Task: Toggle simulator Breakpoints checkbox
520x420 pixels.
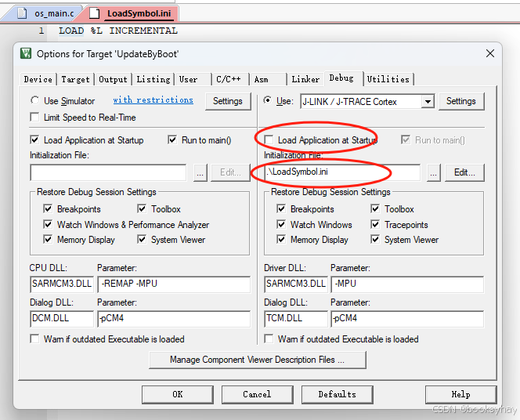Action: [48, 208]
